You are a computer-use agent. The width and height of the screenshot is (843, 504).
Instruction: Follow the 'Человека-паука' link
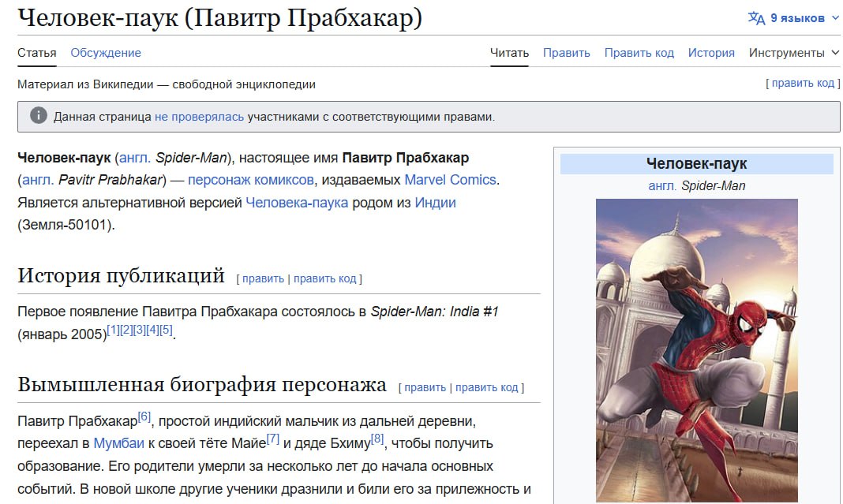[297, 203]
